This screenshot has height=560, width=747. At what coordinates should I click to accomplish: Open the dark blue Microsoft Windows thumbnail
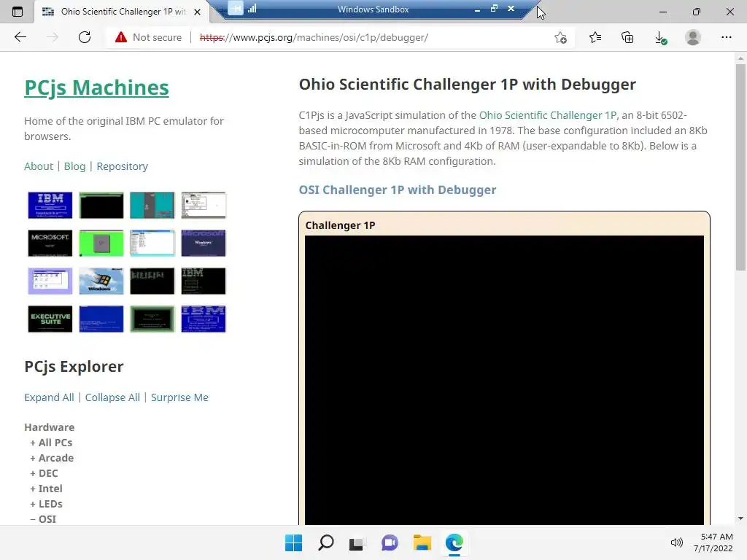pyautogui.click(x=203, y=243)
